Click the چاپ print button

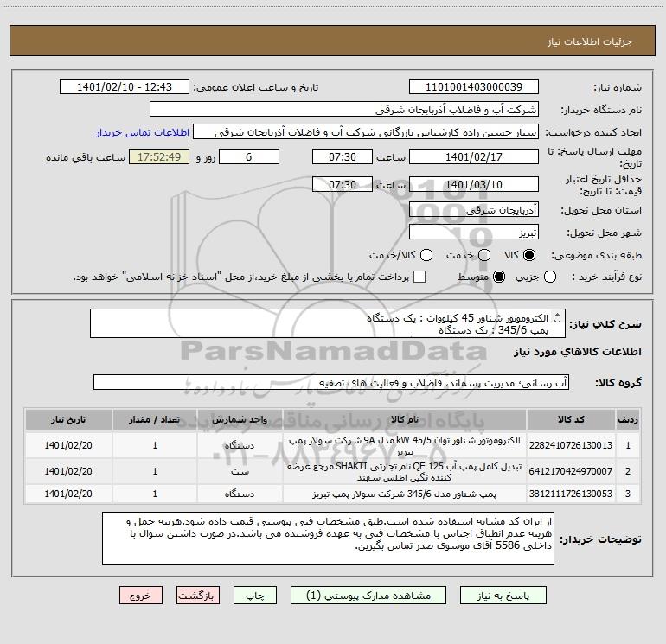point(255,596)
